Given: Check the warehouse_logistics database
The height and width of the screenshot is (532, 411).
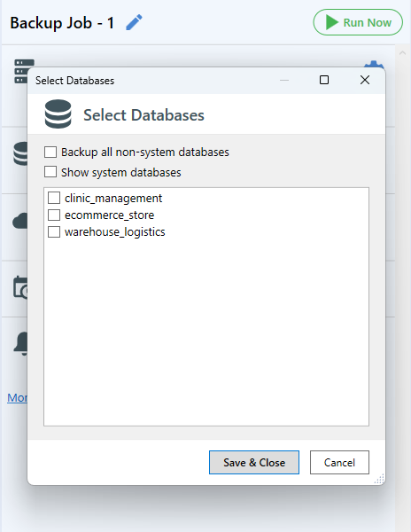Looking at the screenshot, I should (x=54, y=231).
